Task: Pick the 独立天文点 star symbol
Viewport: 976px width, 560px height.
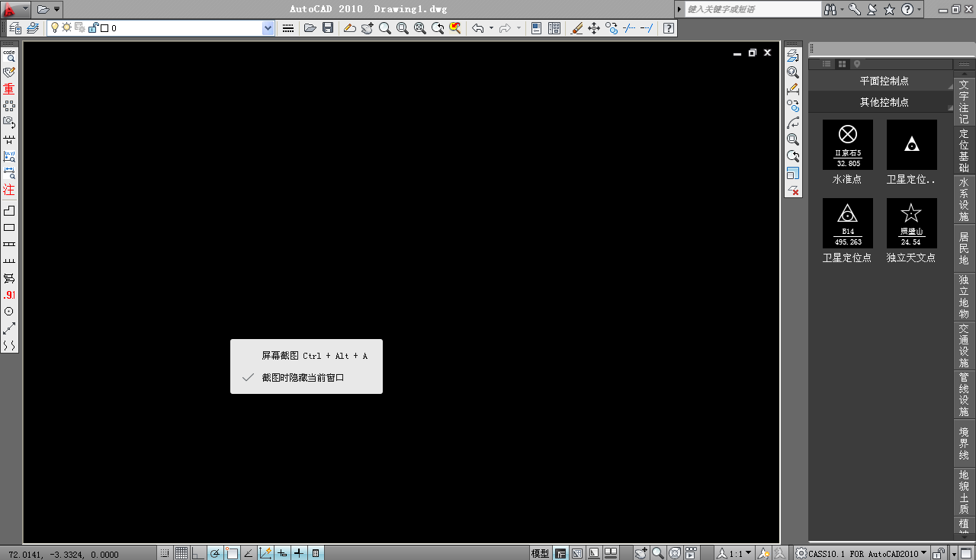Action: coord(911,223)
